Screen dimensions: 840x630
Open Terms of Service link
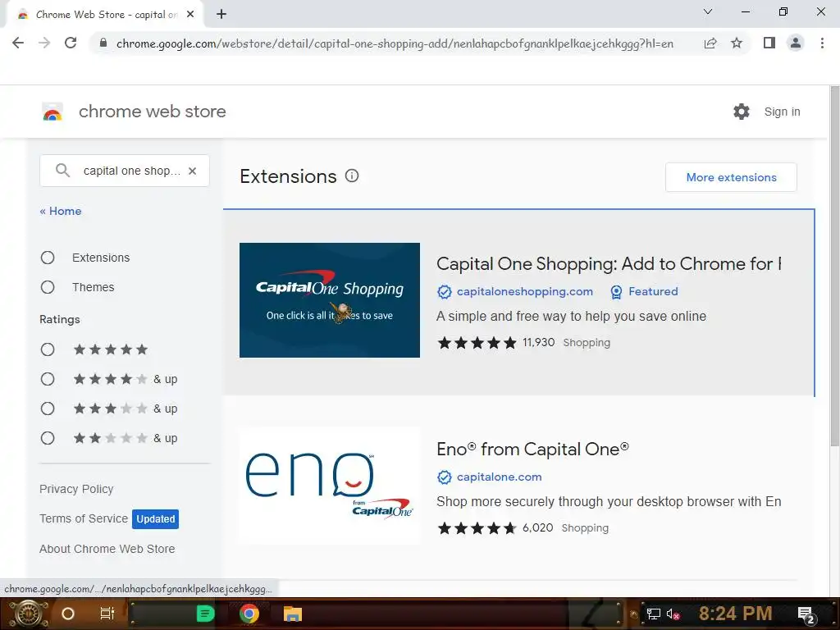coord(84,518)
